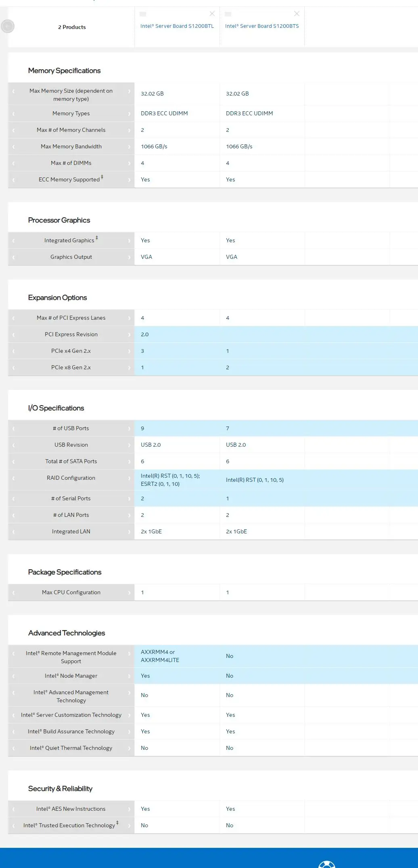Click S1200BTL's '32.02 GB' memory size value
Screen dimensions: 418x868
(152, 94)
